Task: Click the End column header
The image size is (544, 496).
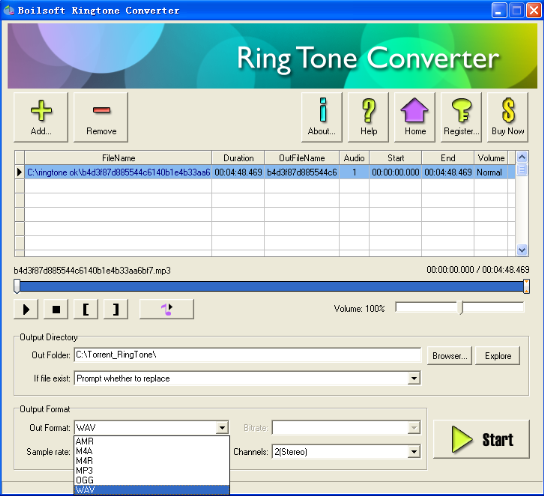Action: pyautogui.click(x=448, y=158)
